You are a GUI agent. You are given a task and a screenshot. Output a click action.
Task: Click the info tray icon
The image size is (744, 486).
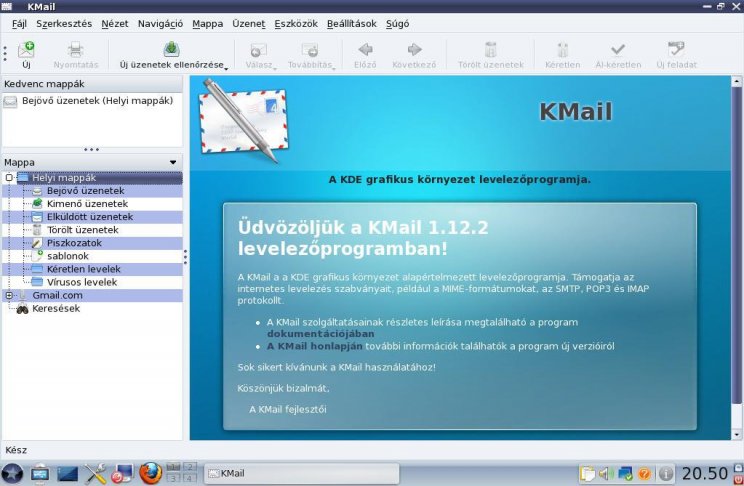click(x=666, y=473)
